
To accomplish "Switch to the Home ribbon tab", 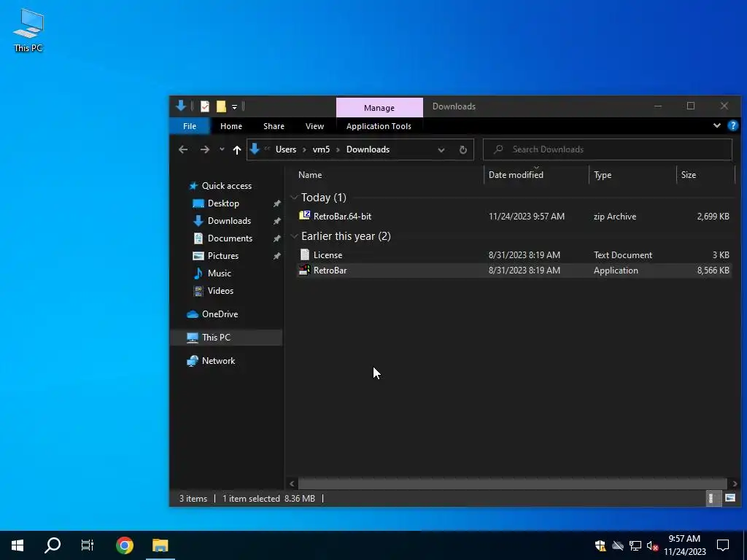I will point(231,126).
